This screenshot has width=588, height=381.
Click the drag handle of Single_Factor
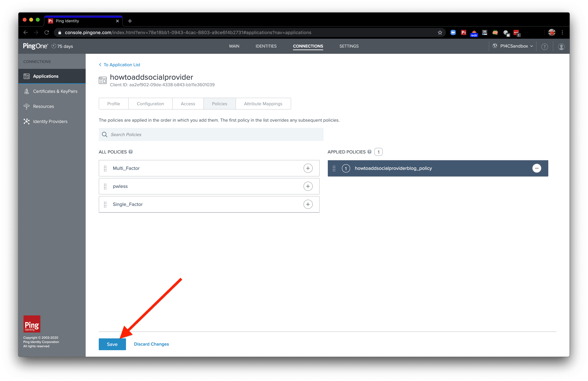click(x=105, y=204)
